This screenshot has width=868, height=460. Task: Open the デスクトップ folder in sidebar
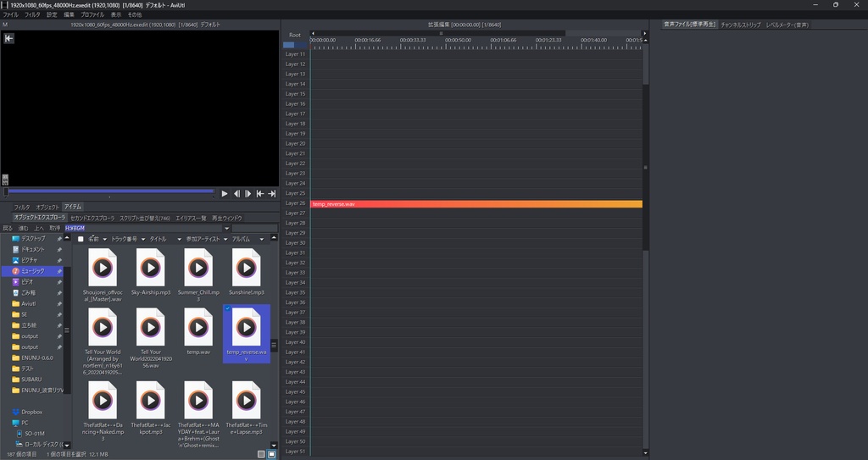[x=33, y=239]
